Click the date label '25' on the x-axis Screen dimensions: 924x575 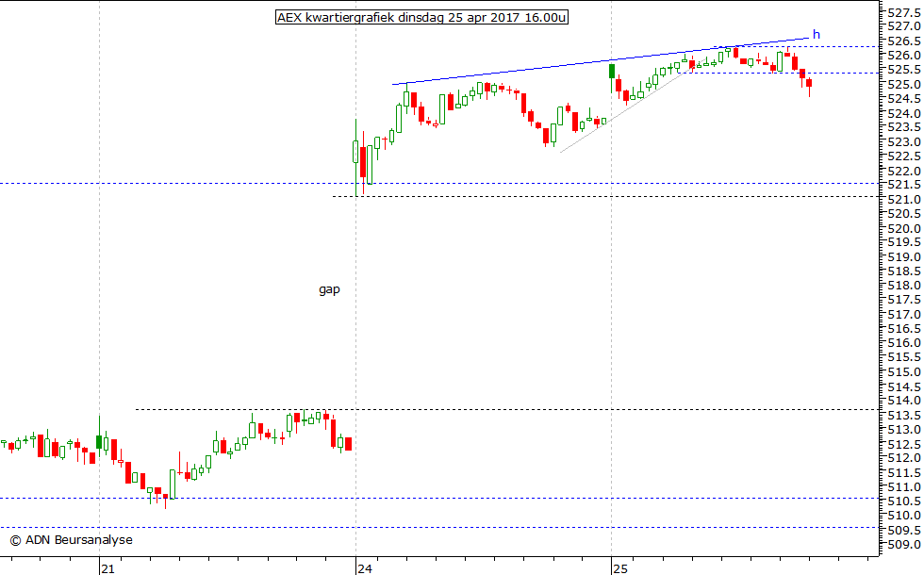[620, 568]
